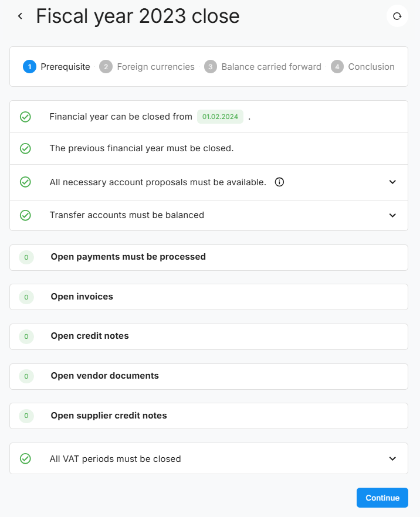Go to Balance carried forward step
The width and height of the screenshot is (420, 517).
click(x=263, y=67)
